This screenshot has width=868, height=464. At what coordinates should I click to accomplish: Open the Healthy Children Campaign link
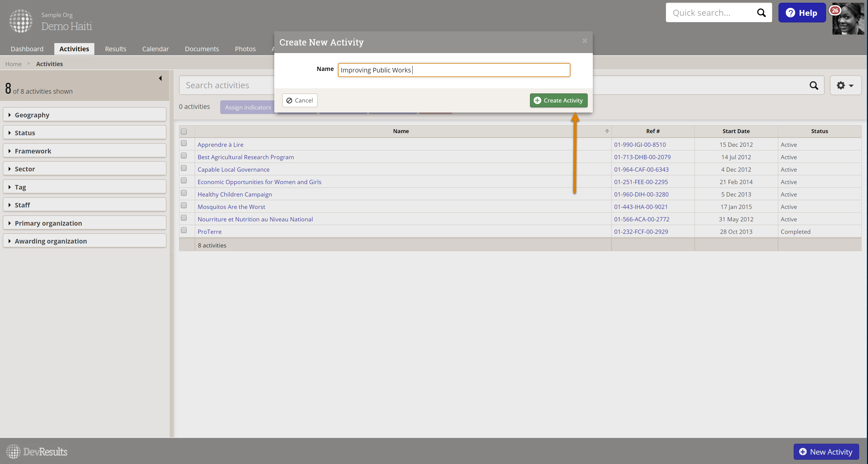(x=235, y=194)
